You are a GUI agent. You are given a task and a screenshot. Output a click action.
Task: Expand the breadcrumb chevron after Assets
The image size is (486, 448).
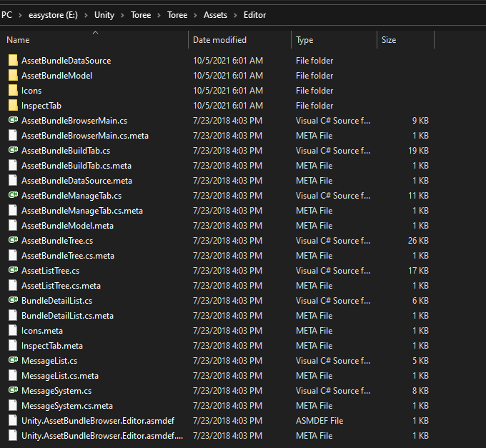[236, 15]
